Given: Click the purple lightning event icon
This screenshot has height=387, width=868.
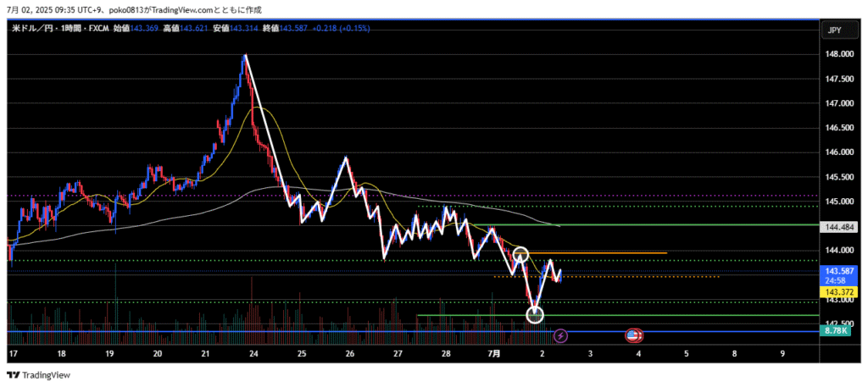Looking at the screenshot, I should click(x=560, y=336).
